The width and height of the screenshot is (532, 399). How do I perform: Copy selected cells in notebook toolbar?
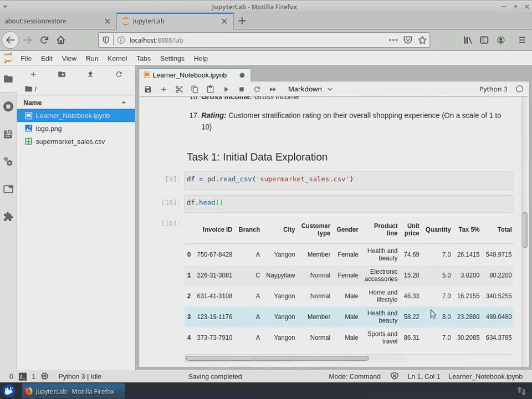pos(195,89)
